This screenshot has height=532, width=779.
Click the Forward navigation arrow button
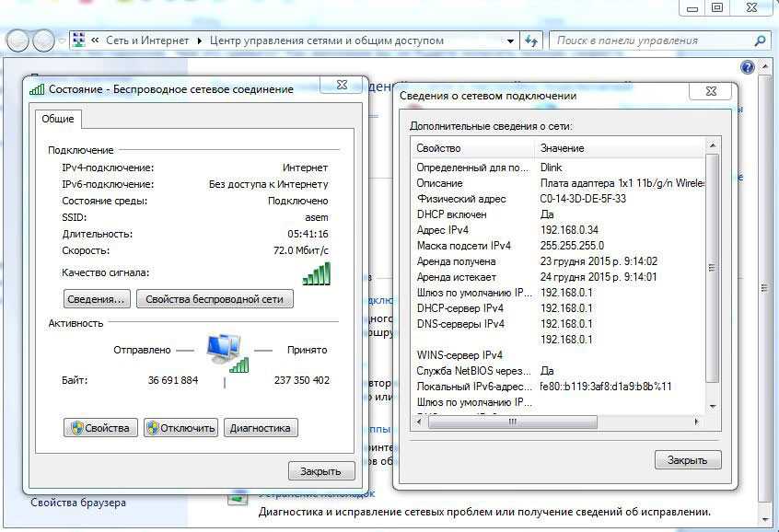(x=43, y=40)
